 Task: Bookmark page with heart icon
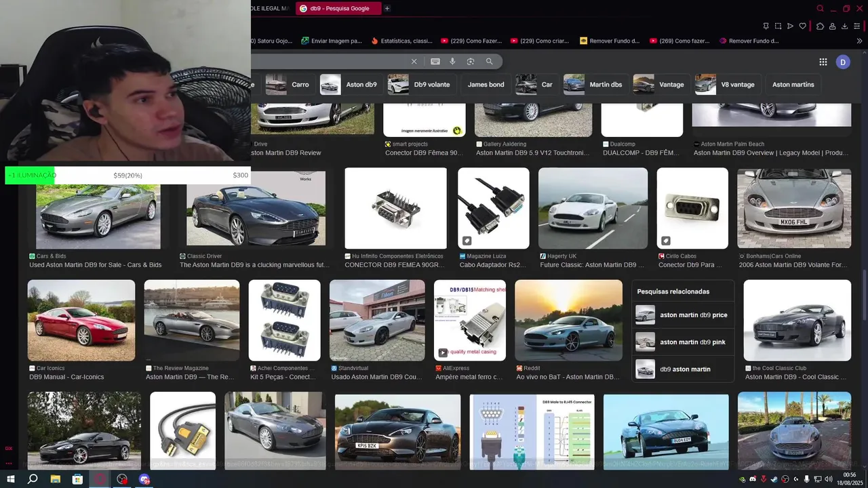click(803, 26)
